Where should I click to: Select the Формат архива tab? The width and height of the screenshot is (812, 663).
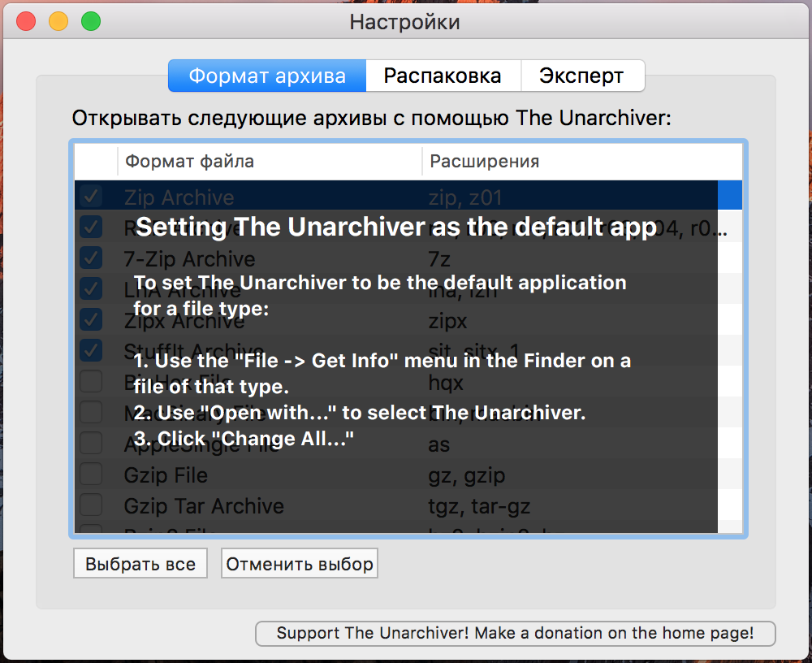267,76
